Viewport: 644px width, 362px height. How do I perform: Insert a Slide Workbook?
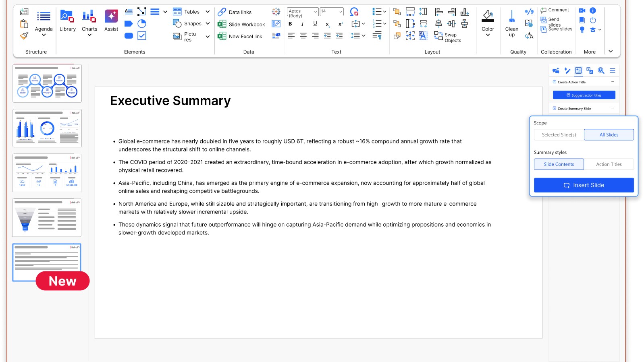pos(241,24)
